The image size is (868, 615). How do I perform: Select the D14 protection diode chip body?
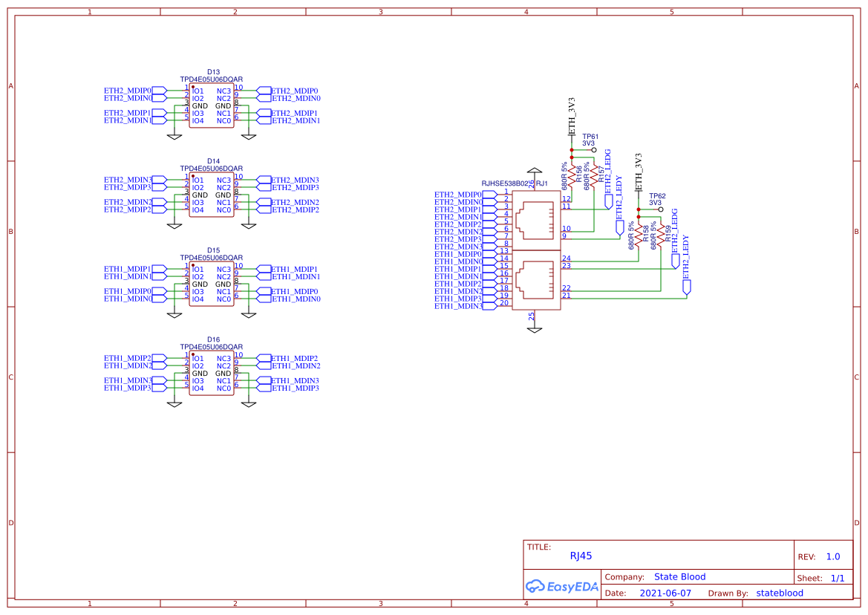pyautogui.click(x=212, y=195)
